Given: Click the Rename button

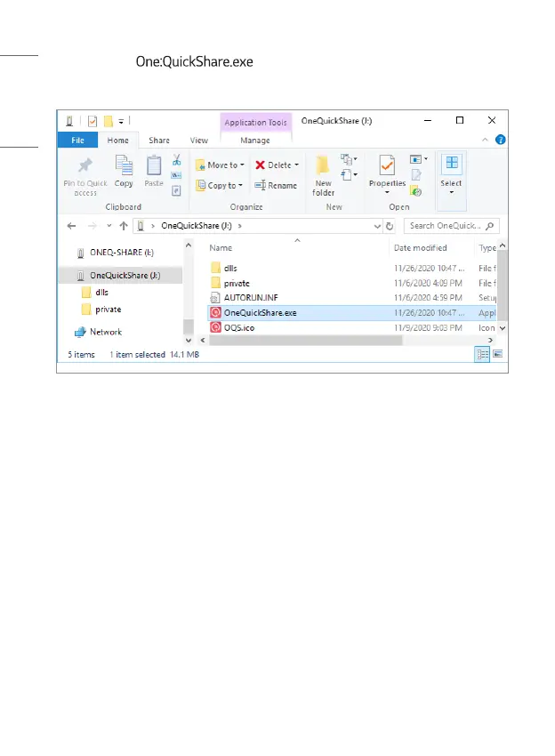Looking at the screenshot, I should (x=276, y=185).
